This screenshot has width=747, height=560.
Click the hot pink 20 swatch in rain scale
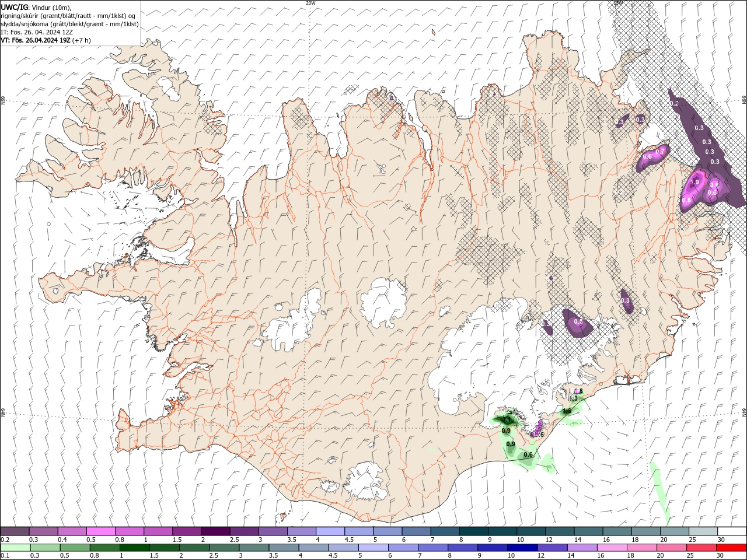(672, 548)
